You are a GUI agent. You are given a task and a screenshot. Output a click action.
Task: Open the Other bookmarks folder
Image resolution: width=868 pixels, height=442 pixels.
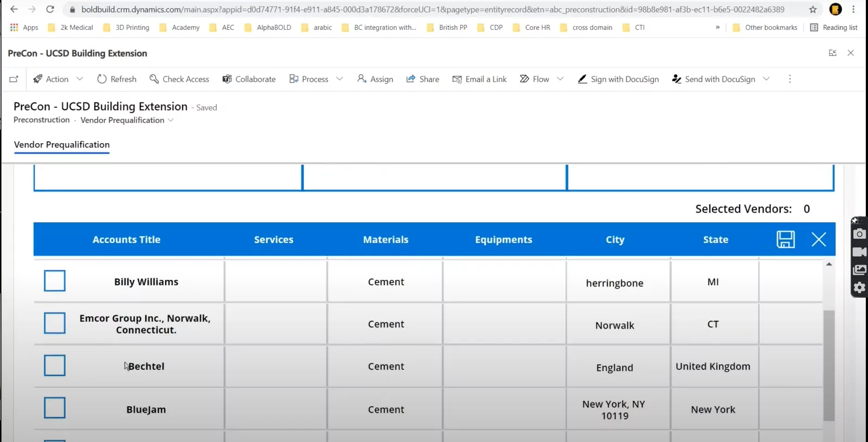click(764, 27)
